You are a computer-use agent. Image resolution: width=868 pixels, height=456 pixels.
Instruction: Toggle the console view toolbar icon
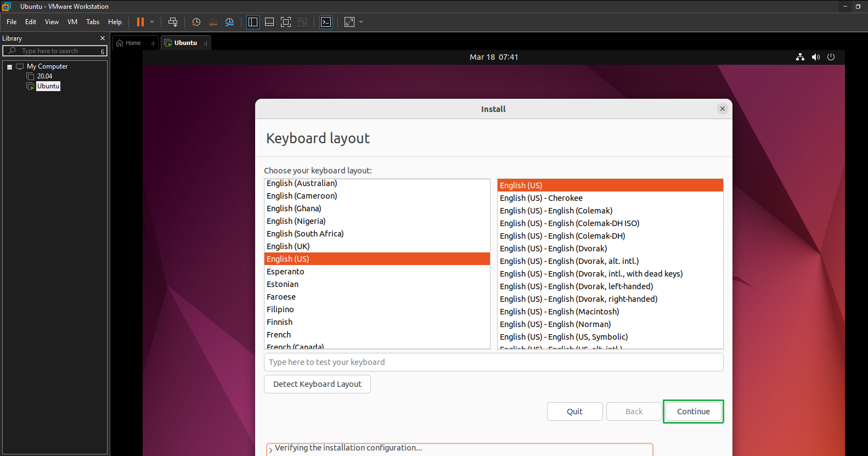pyautogui.click(x=326, y=22)
